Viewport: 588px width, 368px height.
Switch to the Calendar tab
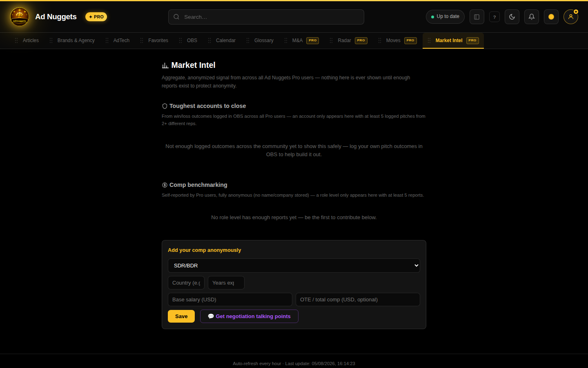click(226, 40)
